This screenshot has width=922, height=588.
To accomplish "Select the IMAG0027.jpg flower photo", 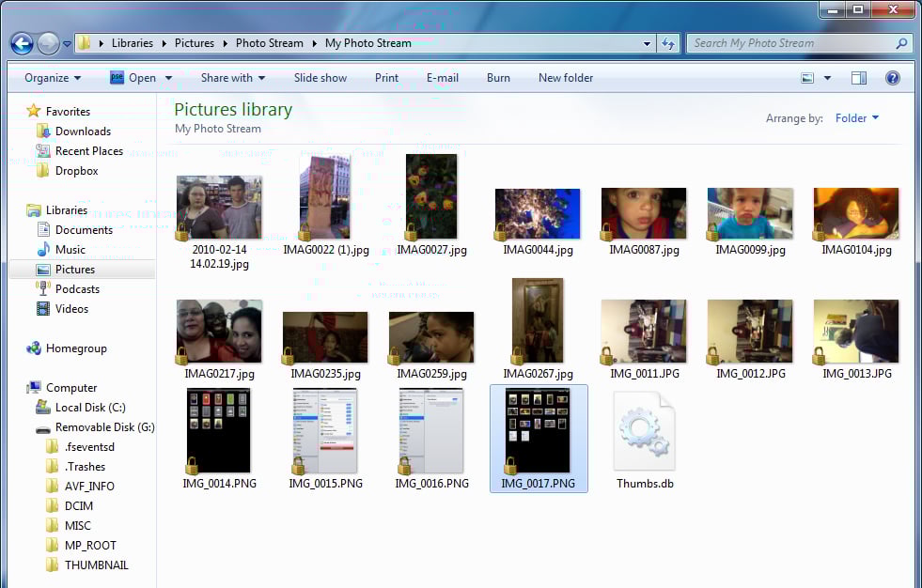I will pos(431,197).
